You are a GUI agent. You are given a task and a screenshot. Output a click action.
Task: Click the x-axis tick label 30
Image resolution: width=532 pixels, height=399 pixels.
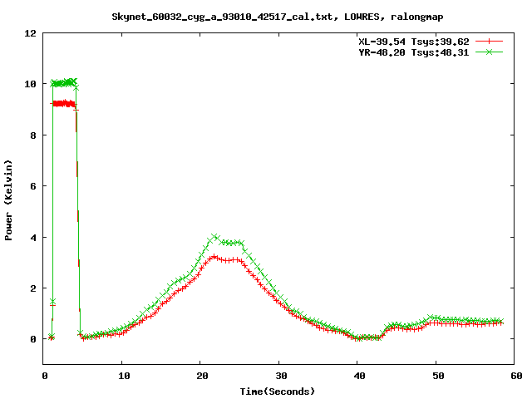point(281,376)
